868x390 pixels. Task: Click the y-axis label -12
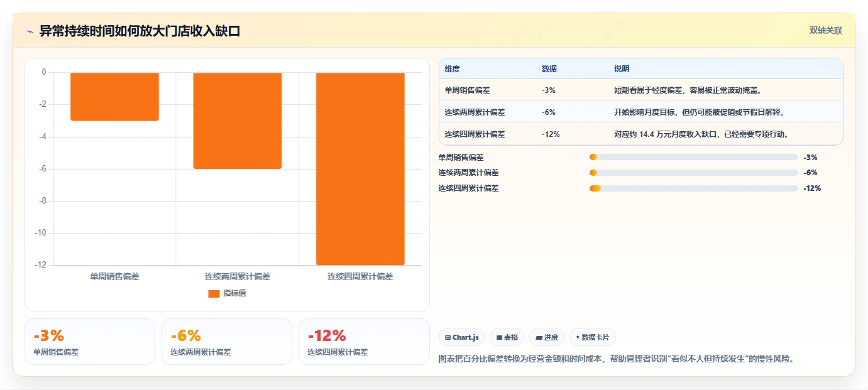[x=40, y=265]
